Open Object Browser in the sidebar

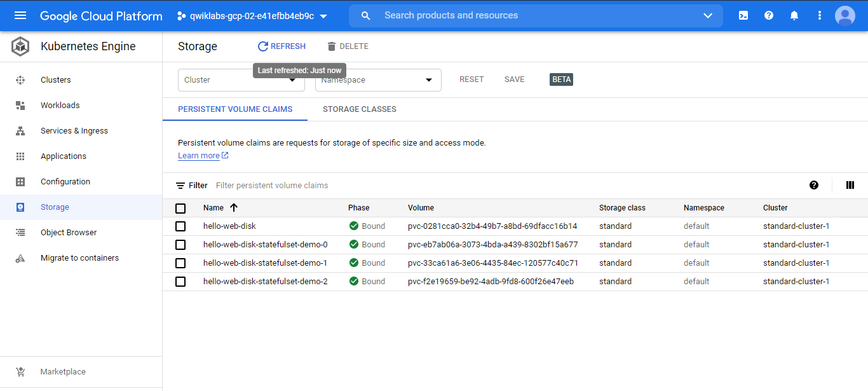(x=69, y=233)
